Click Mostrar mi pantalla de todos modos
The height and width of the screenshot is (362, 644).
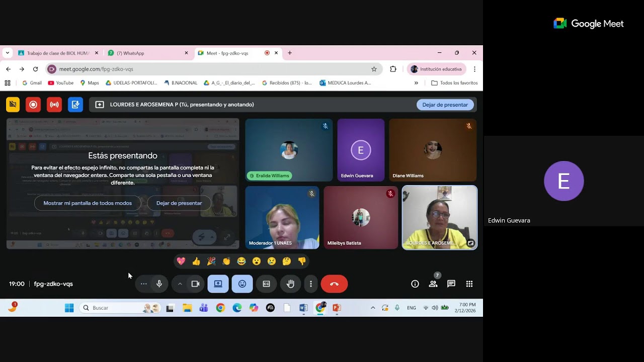[88, 203]
